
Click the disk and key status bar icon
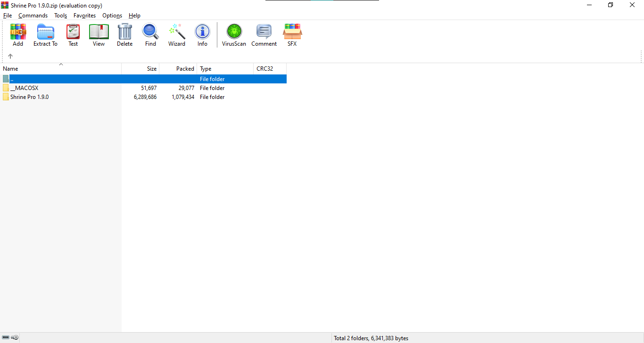10,337
